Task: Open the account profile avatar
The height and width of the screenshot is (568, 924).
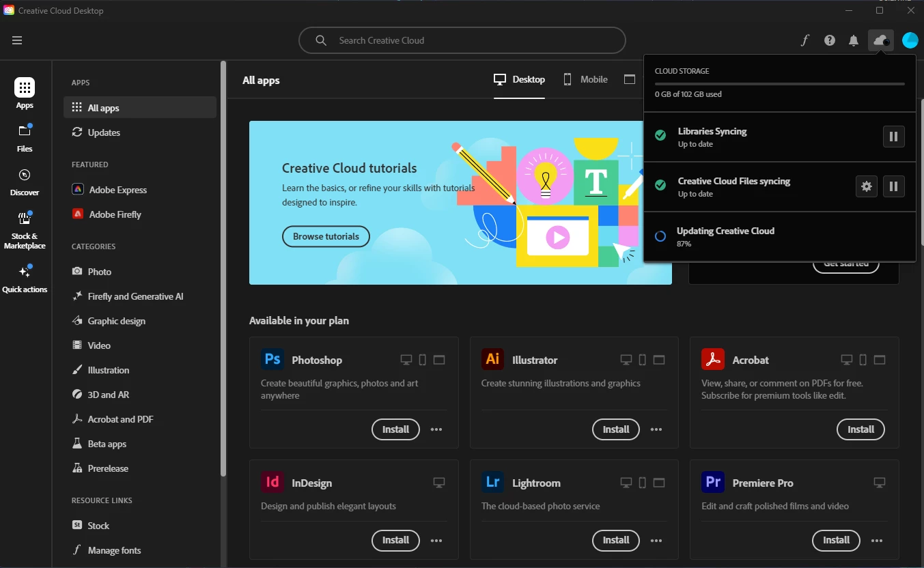Action: click(x=910, y=40)
